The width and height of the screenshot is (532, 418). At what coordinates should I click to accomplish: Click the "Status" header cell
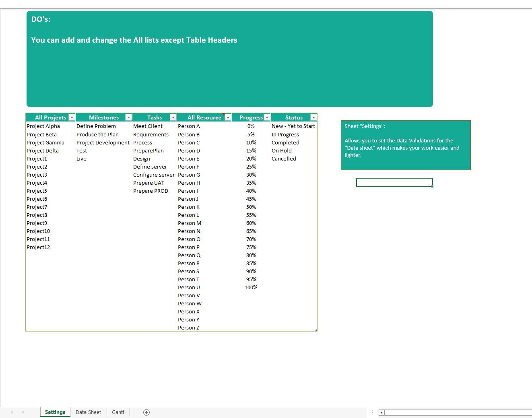coord(294,117)
